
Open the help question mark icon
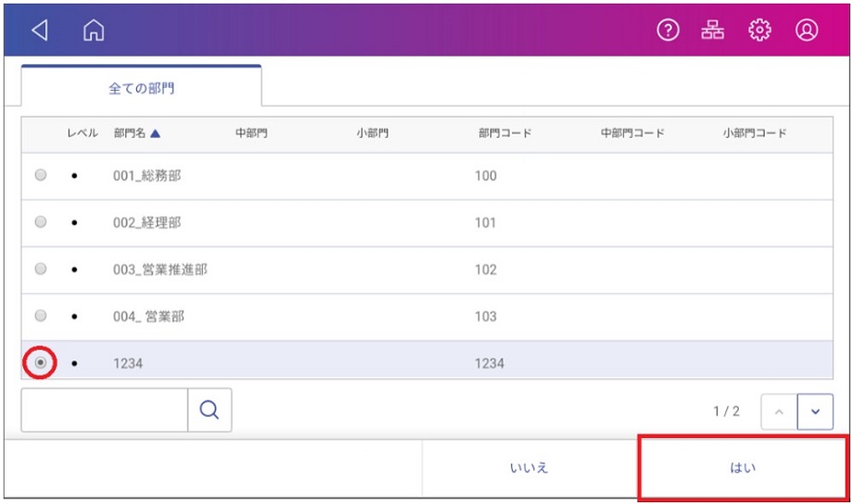point(668,30)
